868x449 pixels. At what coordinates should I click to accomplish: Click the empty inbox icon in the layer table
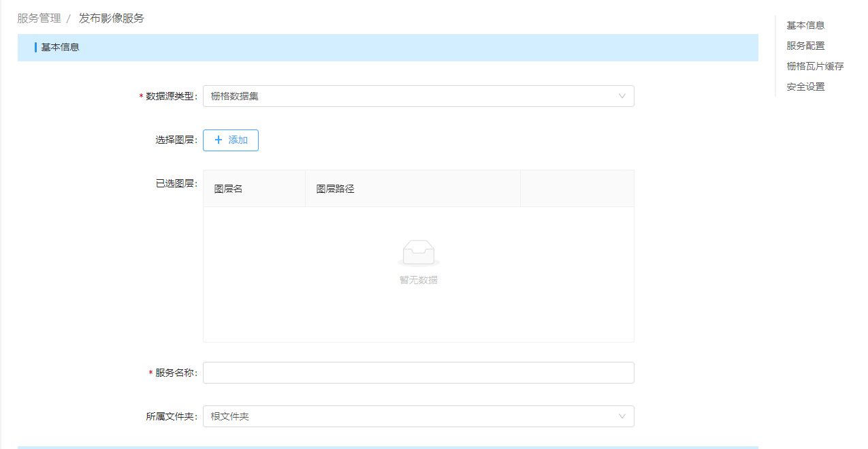[x=418, y=253]
